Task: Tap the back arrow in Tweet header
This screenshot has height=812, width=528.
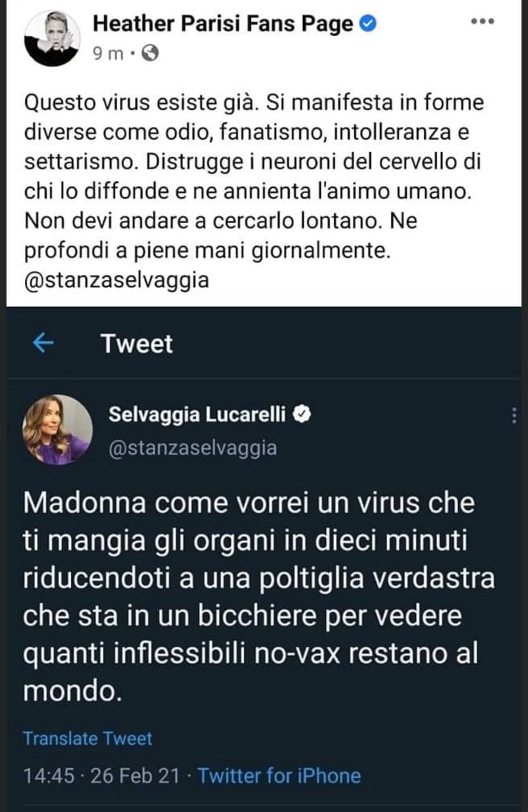Action: pos(43,343)
